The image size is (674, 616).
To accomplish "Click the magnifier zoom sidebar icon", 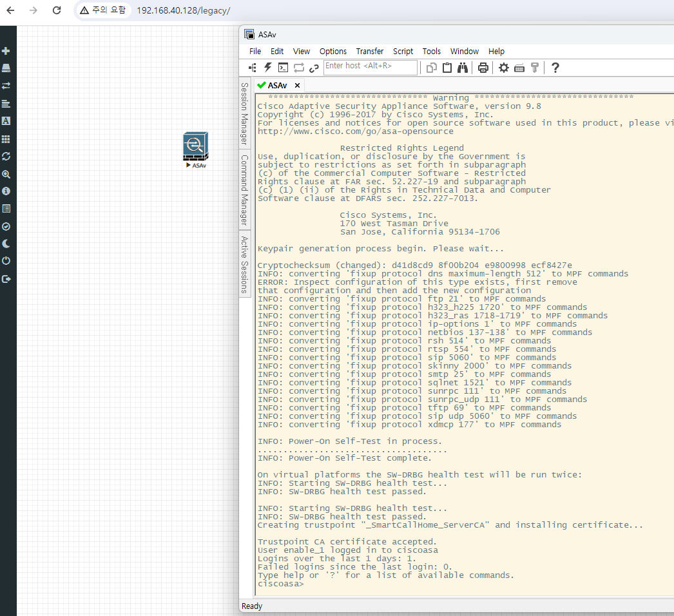I will (x=6, y=174).
